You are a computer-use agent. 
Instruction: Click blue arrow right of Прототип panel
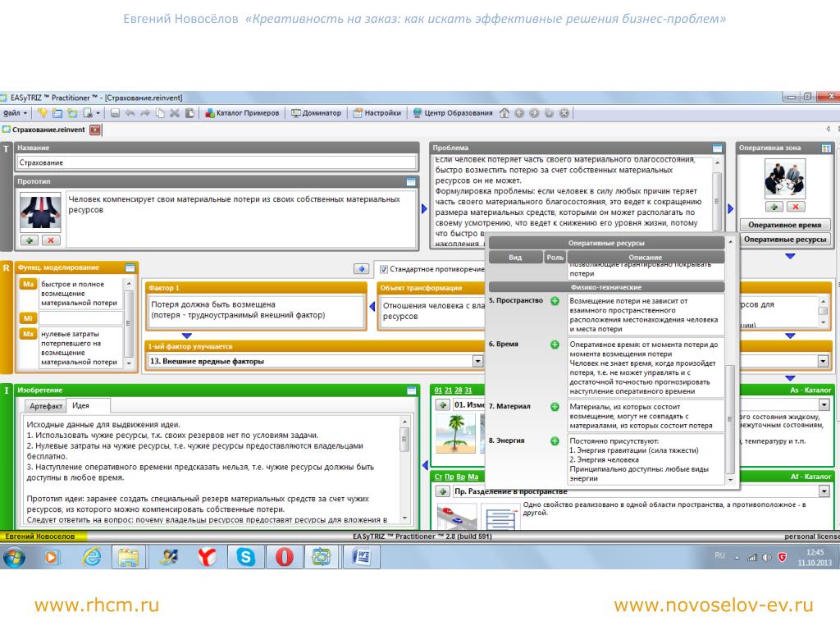(x=424, y=209)
